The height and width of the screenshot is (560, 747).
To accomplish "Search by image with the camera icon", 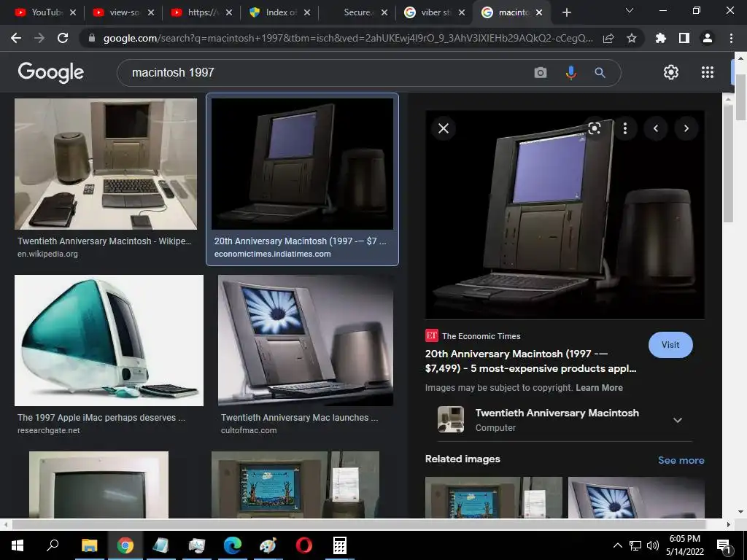I will click(541, 72).
